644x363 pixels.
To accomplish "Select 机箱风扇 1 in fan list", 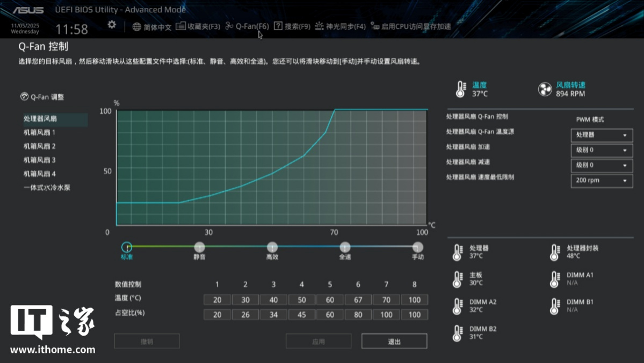I will 40,132.
